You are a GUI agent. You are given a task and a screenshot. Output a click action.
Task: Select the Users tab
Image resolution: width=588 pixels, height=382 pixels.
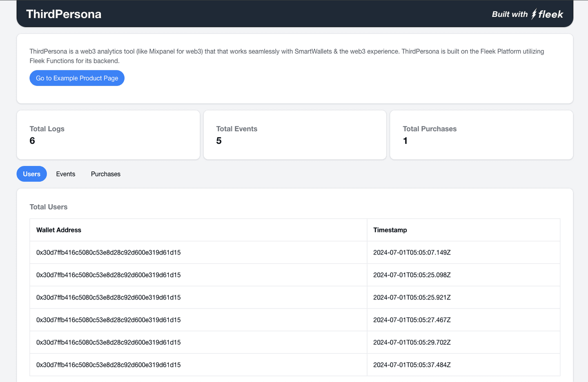(31, 174)
